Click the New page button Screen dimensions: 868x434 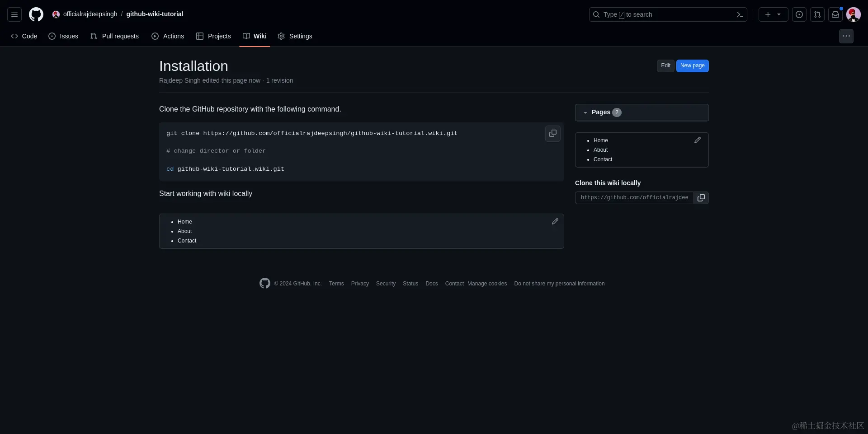[692, 66]
